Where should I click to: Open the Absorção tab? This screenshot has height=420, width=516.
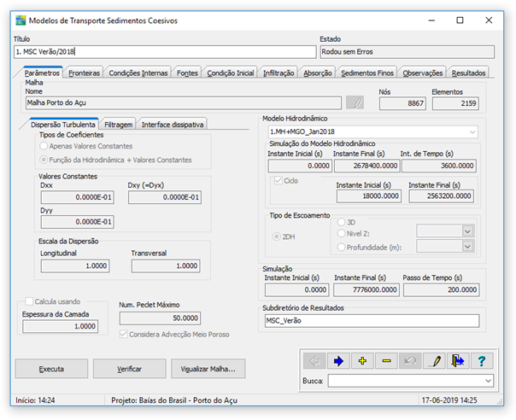pos(318,73)
